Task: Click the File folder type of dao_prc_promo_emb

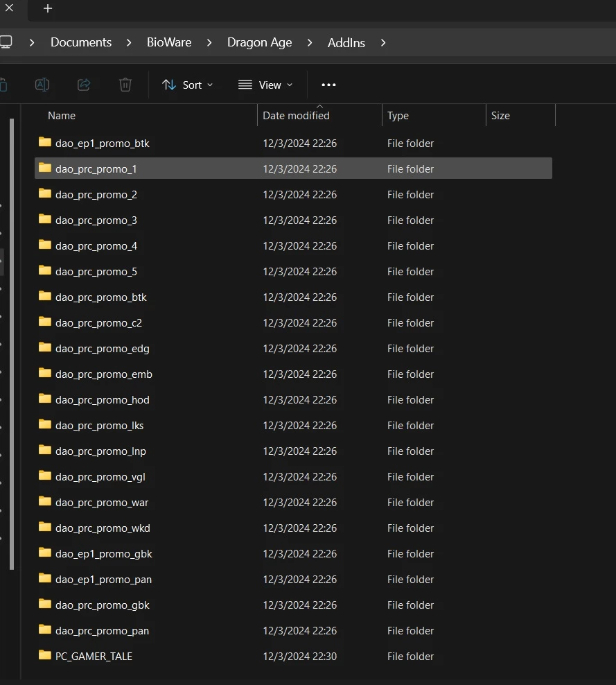Action: coord(410,374)
